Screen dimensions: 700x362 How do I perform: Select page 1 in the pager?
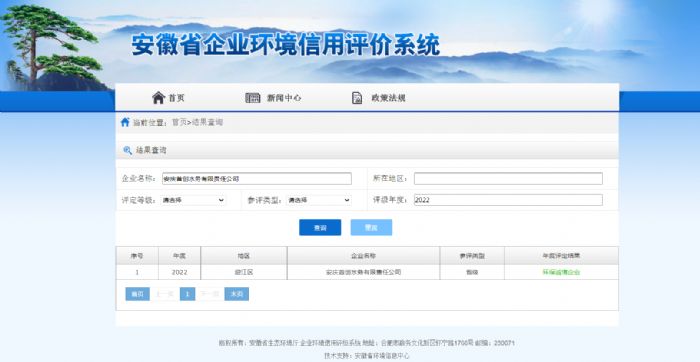188,294
